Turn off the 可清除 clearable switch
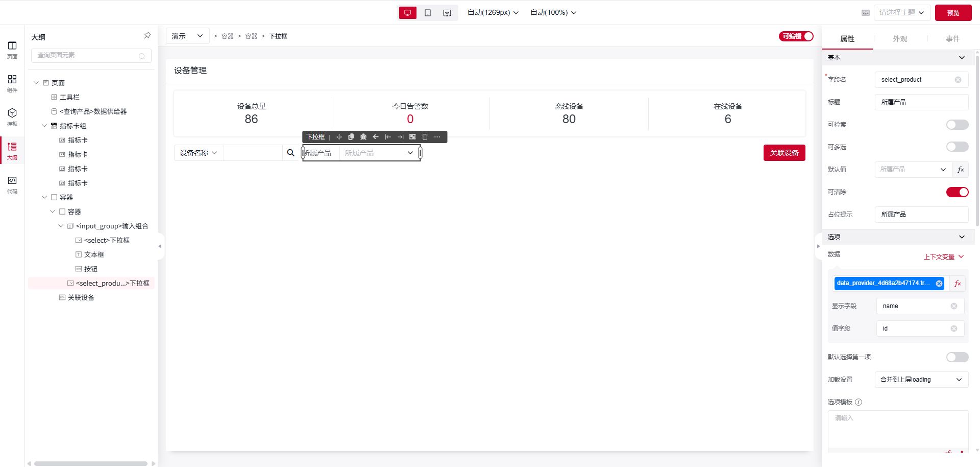Image resolution: width=980 pixels, height=467 pixels. pyautogui.click(x=957, y=192)
